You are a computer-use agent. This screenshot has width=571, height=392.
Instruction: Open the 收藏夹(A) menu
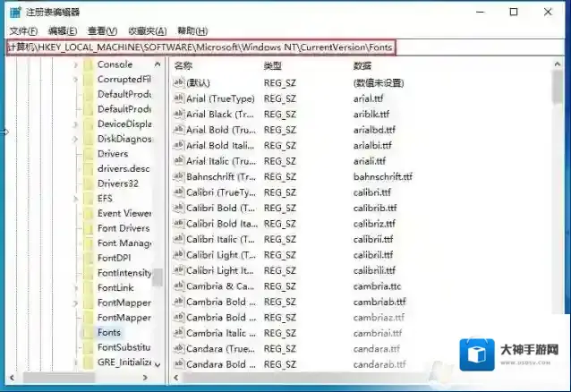147,31
